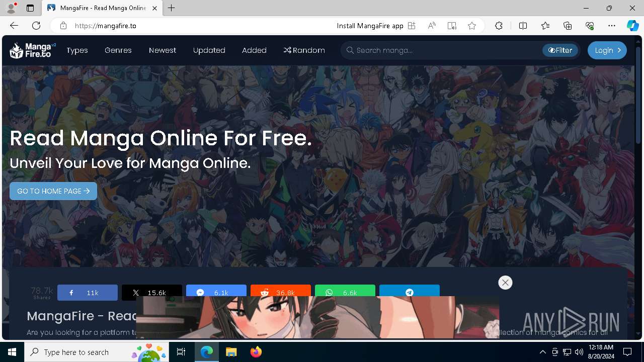644x362 pixels.
Task: Select the MangaFire - Read Manga Online tab
Action: pos(102,8)
